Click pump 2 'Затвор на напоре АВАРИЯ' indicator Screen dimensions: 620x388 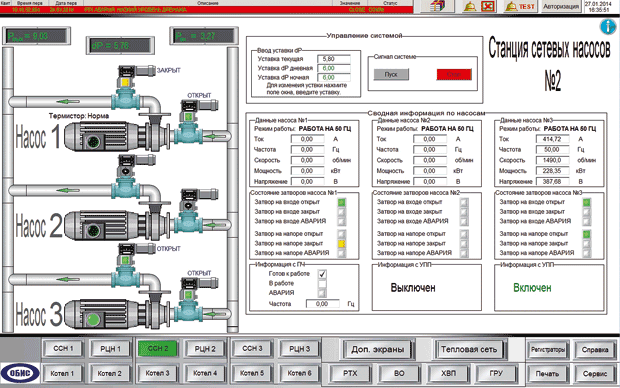(x=464, y=253)
